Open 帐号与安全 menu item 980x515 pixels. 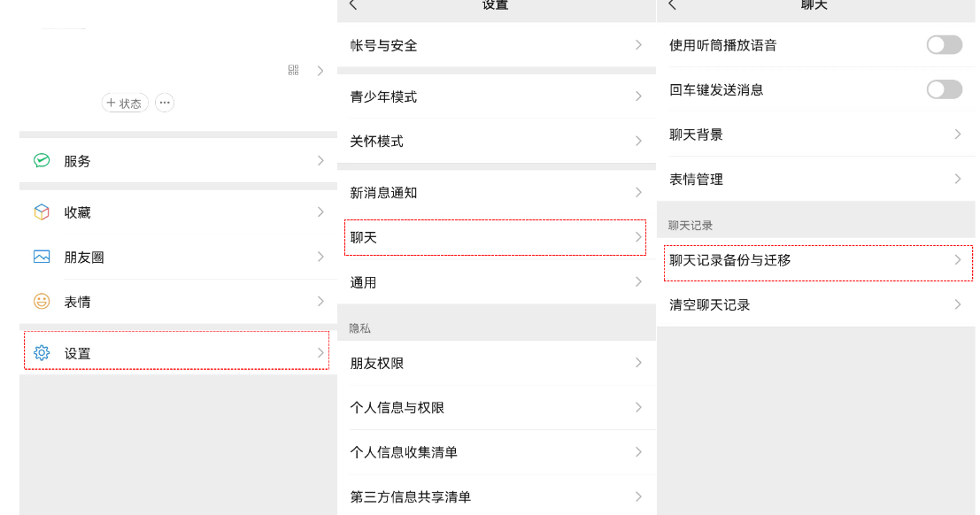coord(495,45)
